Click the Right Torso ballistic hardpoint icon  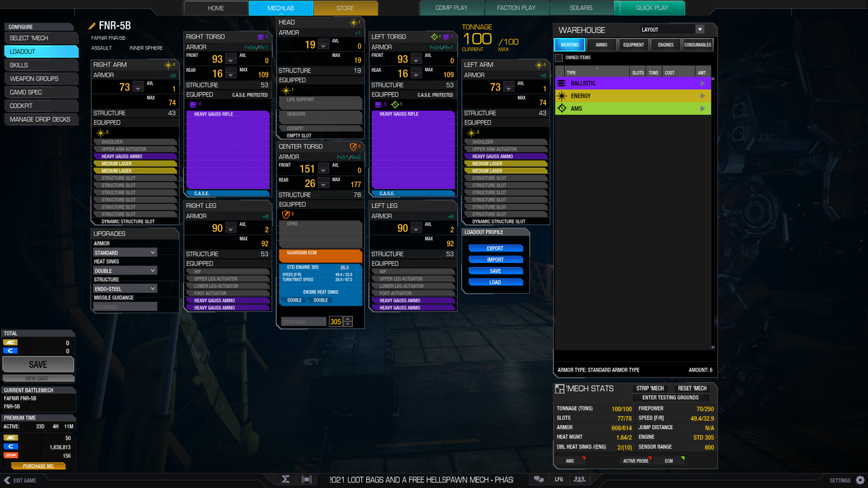pos(261,37)
